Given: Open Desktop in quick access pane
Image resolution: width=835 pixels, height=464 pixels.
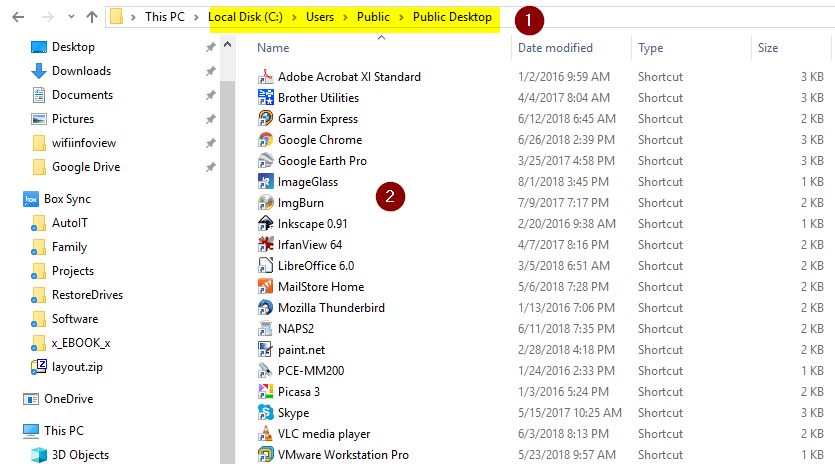Looking at the screenshot, I should pos(73,47).
